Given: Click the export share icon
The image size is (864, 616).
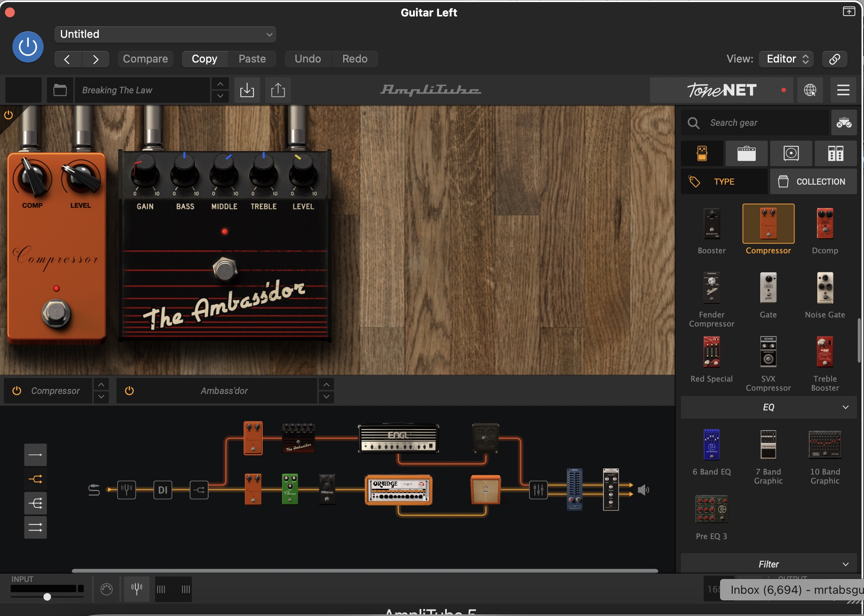Looking at the screenshot, I should coord(278,90).
